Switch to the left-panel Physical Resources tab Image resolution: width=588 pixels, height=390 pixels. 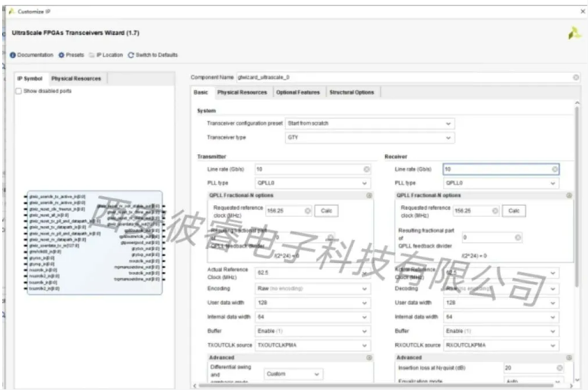coord(77,79)
